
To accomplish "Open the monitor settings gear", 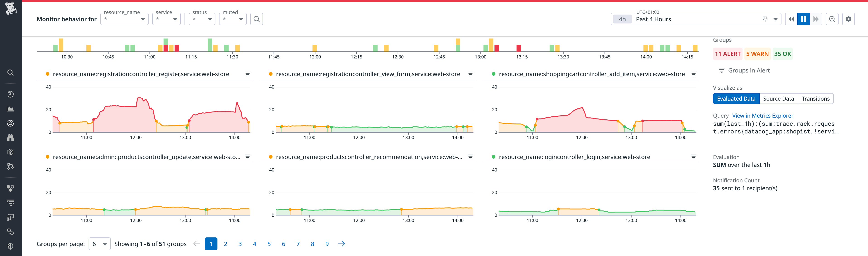I will [x=849, y=19].
